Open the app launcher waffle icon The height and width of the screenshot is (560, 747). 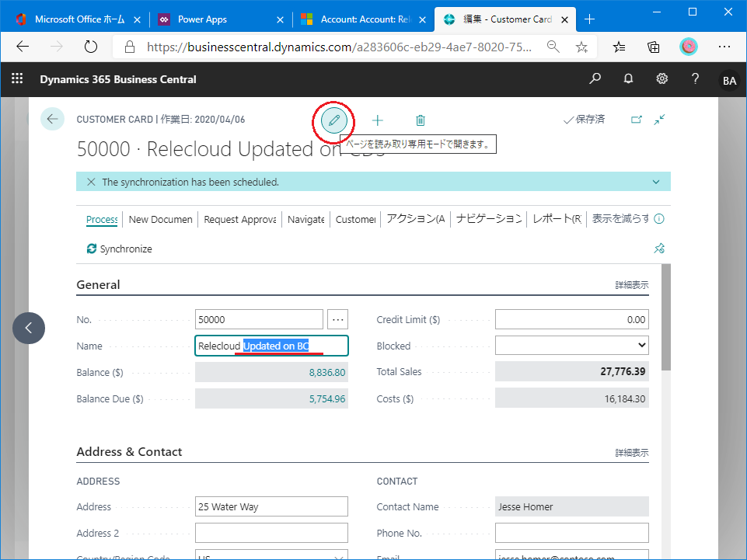pyautogui.click(x=17, y=78)
